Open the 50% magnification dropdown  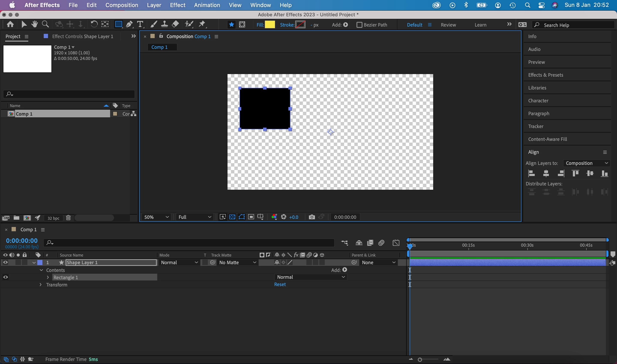157,217
